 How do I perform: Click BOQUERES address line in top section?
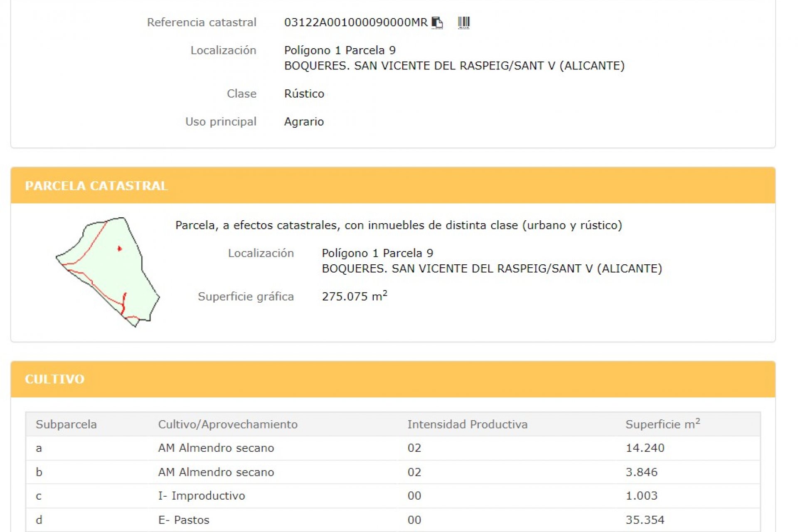tap(454, 66)
